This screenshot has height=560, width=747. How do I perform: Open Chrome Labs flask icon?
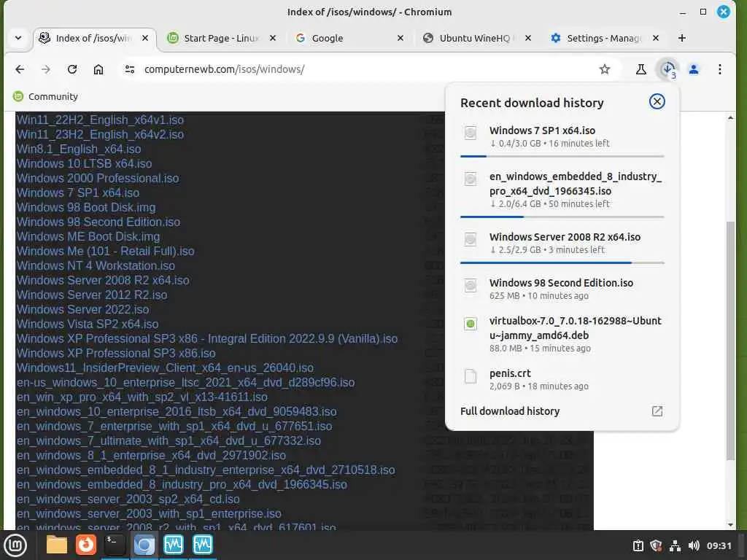click(x=641, y=69)
